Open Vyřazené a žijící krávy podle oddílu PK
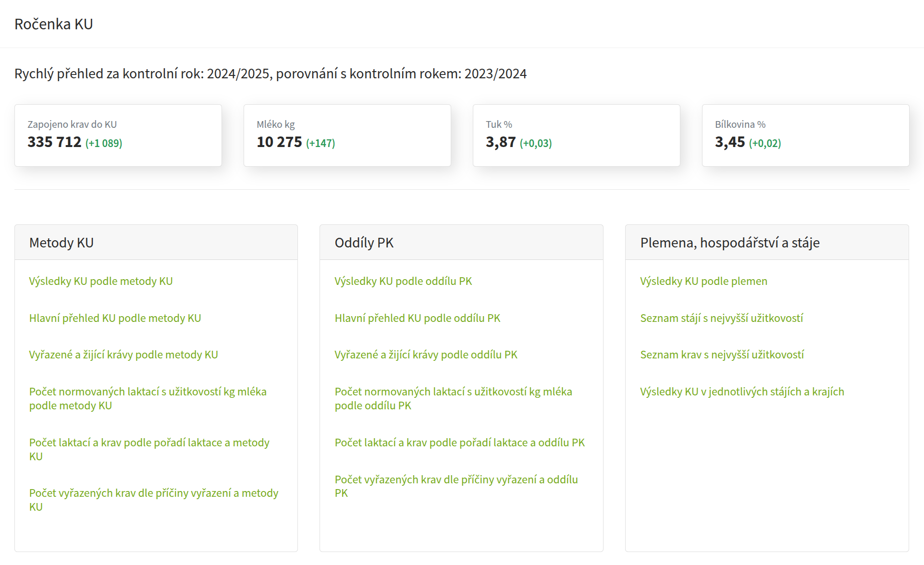The image size is (924, 565). (x=426, y=355)
